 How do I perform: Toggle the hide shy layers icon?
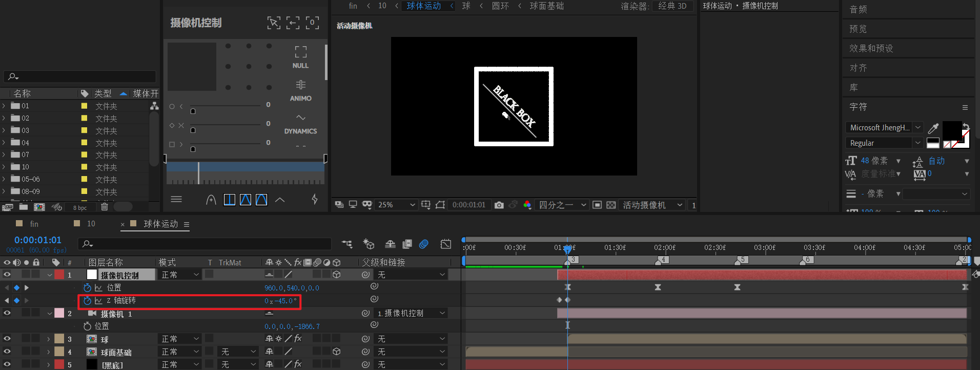(390, 244)
